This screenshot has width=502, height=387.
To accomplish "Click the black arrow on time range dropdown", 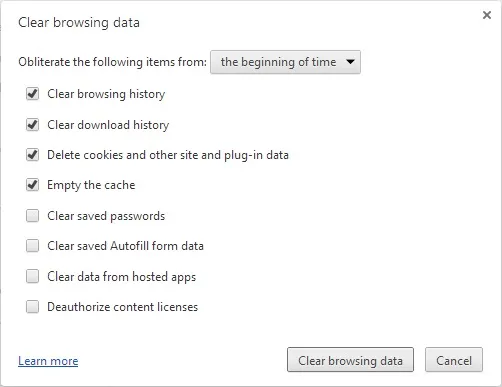I will [x=350, y=62].
